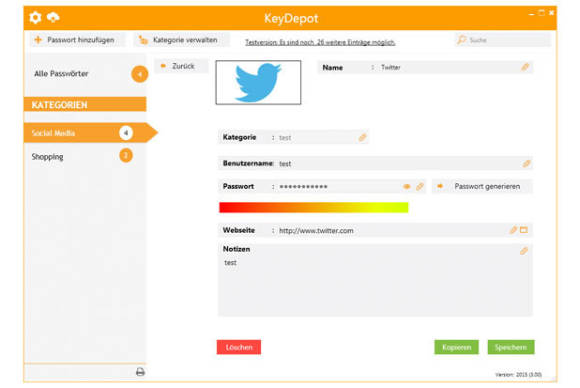Click the Twitter logo thumbnail

tap(258, 82)
